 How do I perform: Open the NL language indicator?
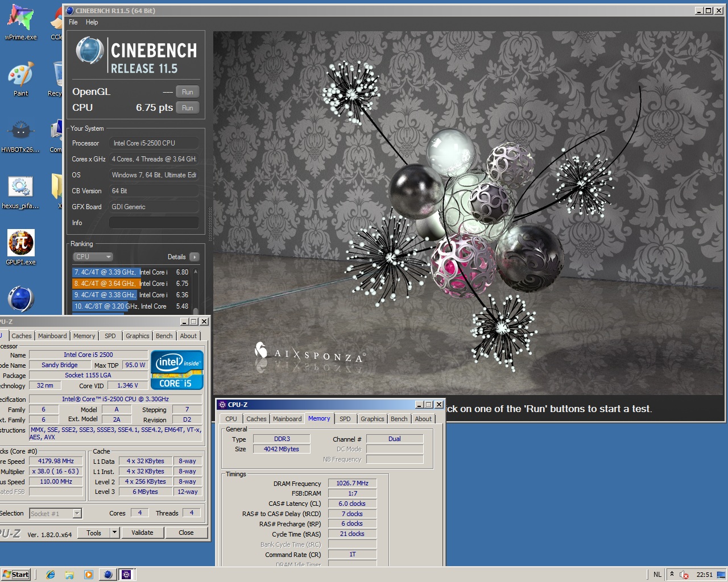click(657, 575)
